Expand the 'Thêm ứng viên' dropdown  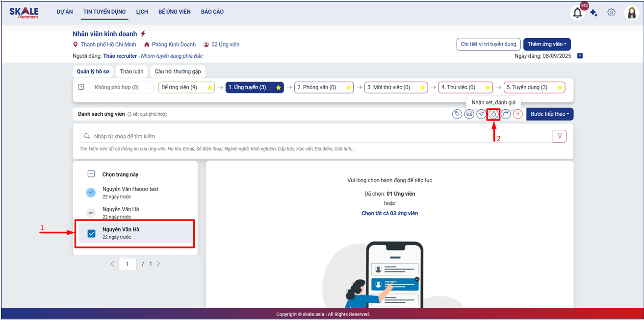coord(546,44)
